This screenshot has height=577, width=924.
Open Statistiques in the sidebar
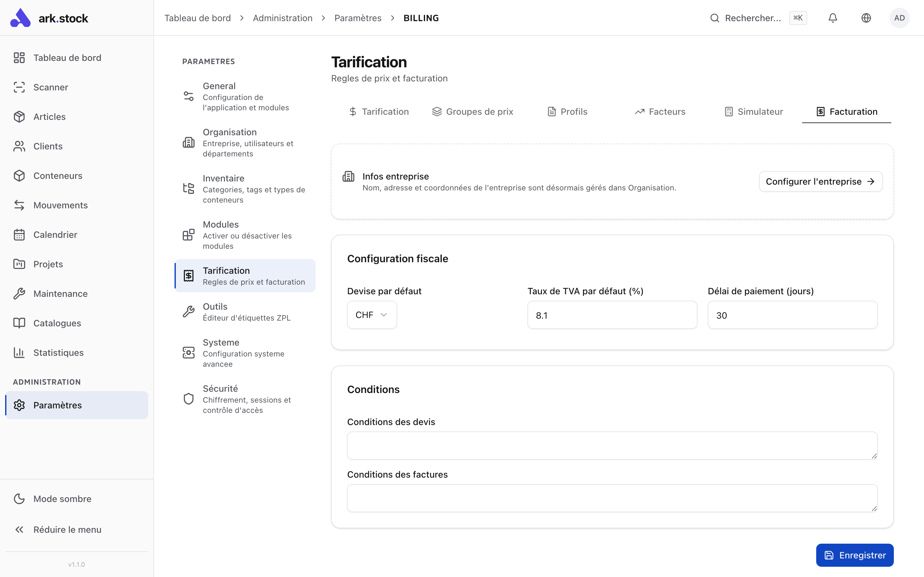(58, 352)
